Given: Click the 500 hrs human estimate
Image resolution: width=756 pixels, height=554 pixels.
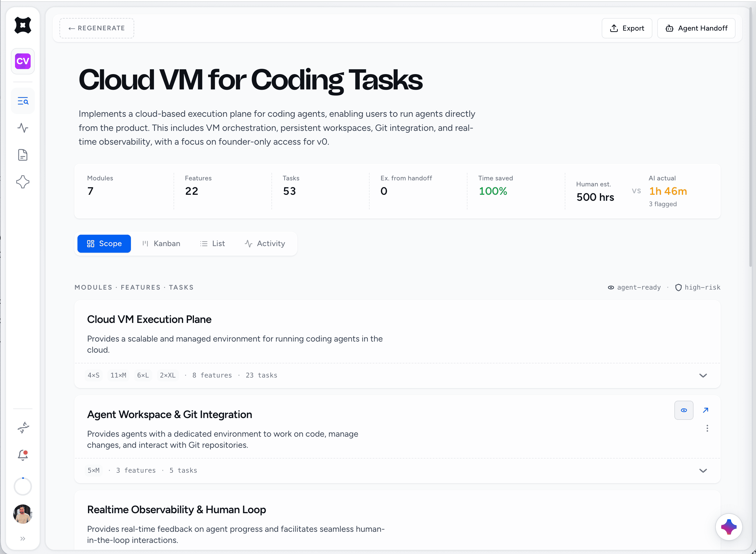Looking at the screenshot, I should (x=595, y=197).
